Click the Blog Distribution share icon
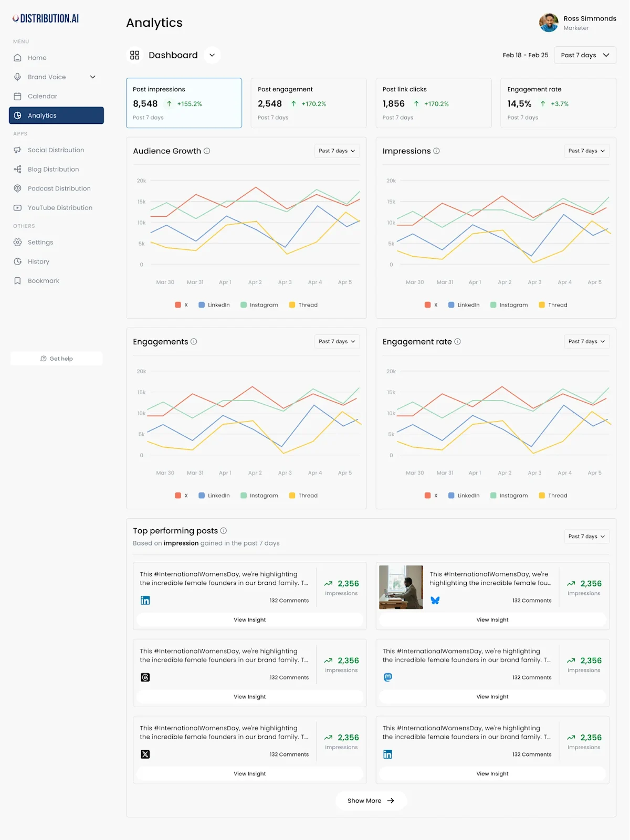This screenshot has width=630, height=840. coord(17,169)
